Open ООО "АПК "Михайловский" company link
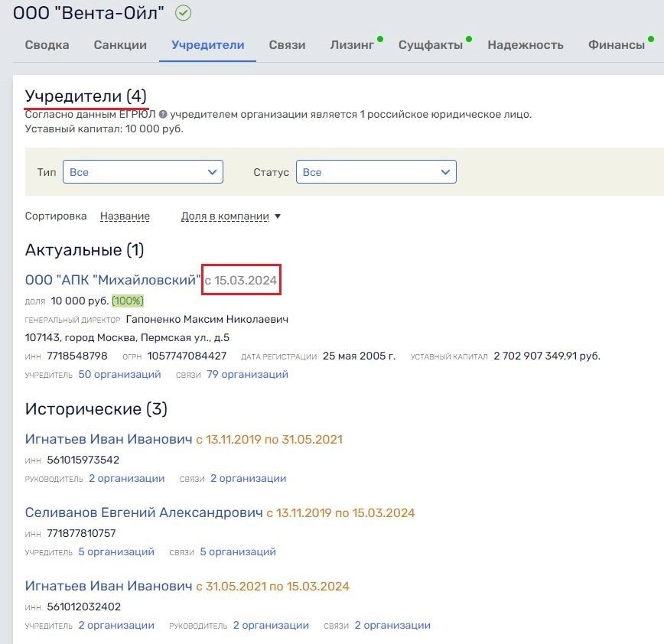 pyautogui.click(x=112, y=280)
